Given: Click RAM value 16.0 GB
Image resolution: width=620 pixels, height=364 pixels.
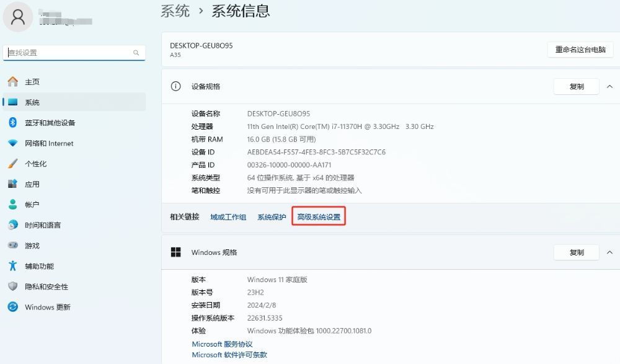Looking at the screenshot, I should pyautogui.click(x=281, y=140).
